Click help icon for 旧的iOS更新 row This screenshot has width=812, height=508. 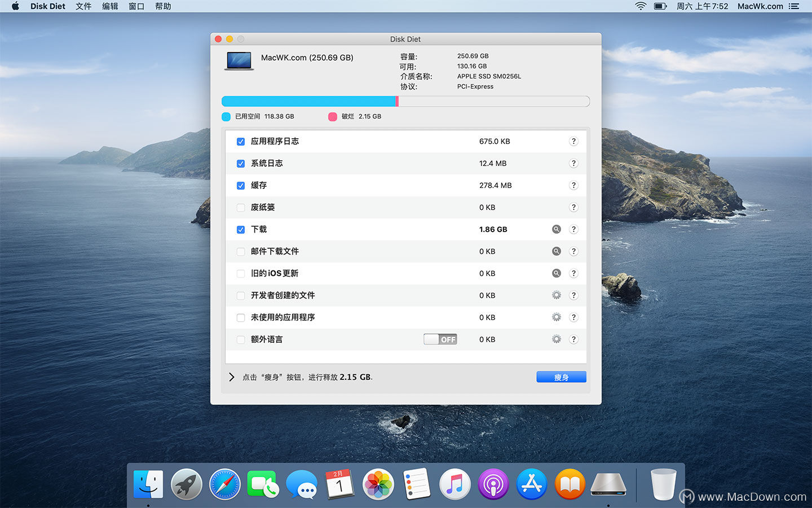pyautogui.click(x=573, y=273)
